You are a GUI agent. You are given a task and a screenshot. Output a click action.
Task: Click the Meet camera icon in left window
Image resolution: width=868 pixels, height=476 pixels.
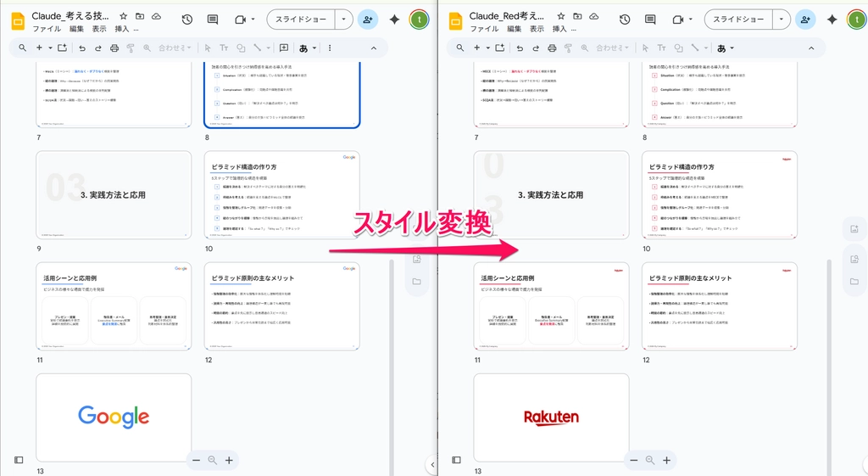[x=240, y=20]
